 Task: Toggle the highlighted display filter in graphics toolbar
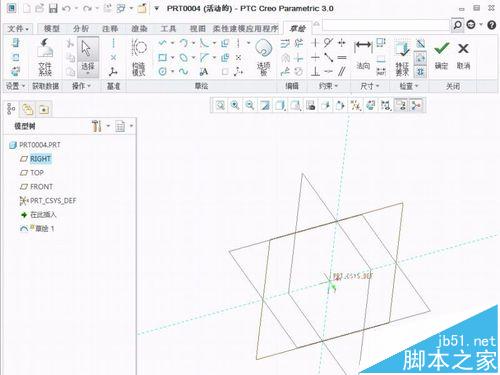[401, 106]
